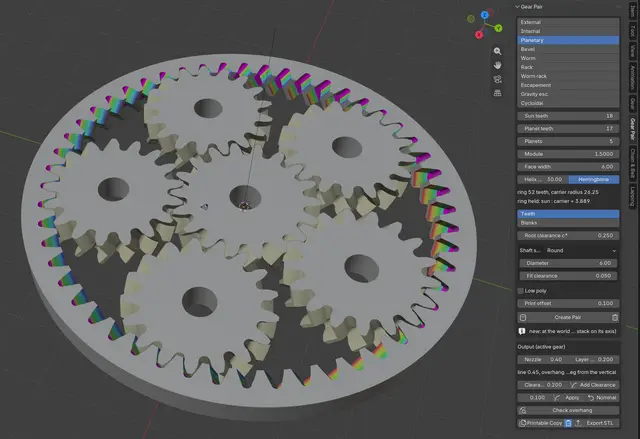
Task: Click the Check overhang button
Action: point(568,410)
